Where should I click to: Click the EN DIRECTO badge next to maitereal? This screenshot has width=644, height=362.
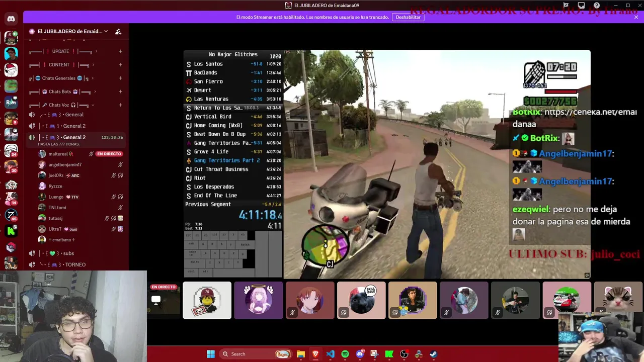[109, 154]
